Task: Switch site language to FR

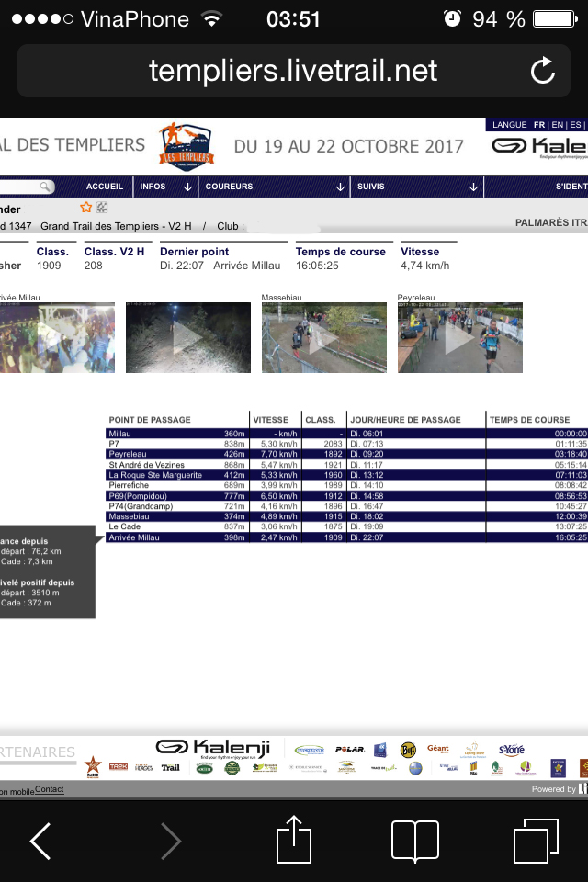Action: 539,125
